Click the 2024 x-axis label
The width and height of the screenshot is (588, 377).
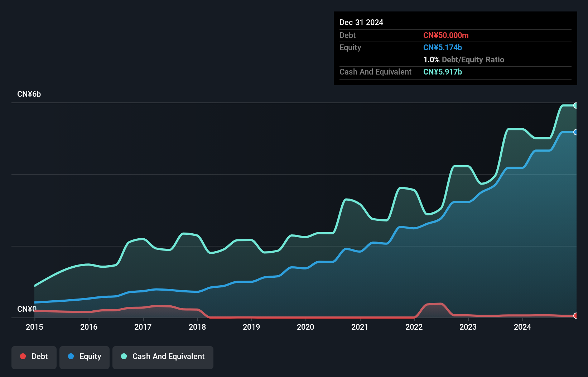[522, 327]
